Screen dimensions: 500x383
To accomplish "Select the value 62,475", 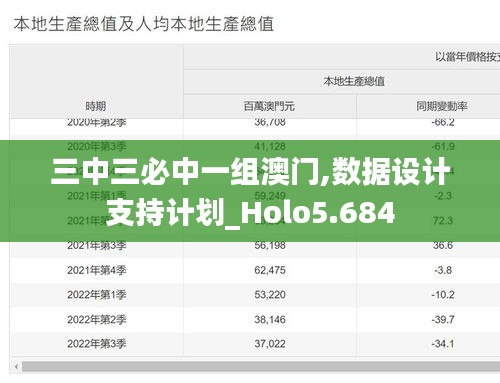I will [x=270, y=270].
